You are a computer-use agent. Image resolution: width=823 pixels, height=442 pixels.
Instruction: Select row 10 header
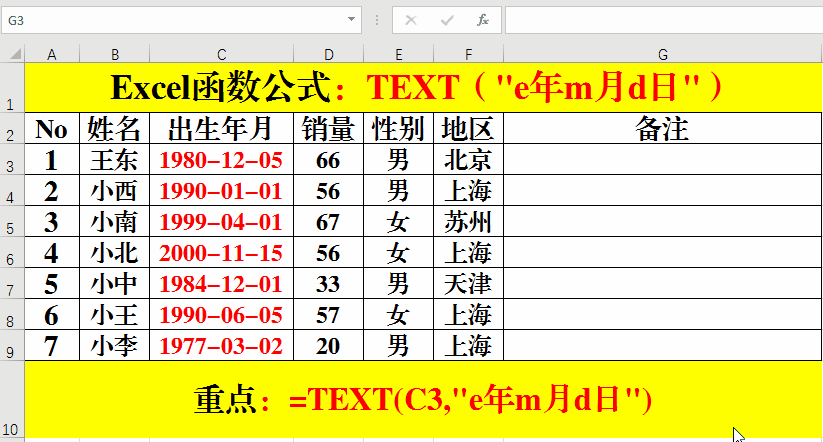pos(12,399)
